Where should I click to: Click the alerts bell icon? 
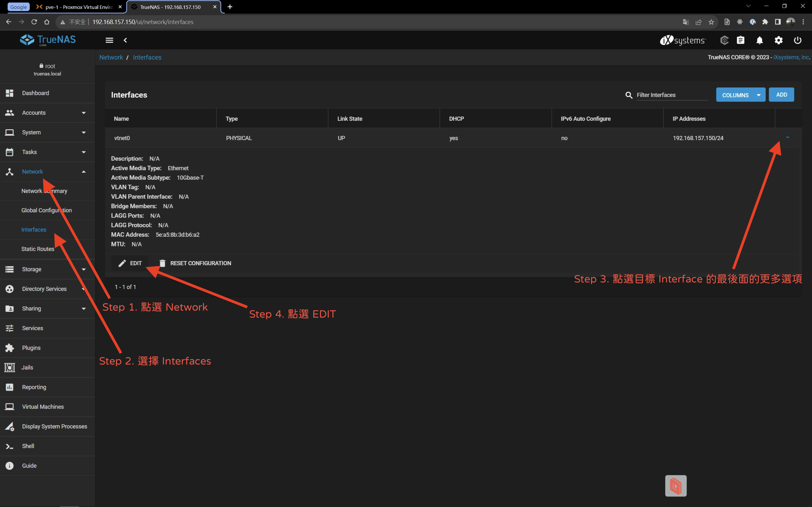[759, 40]
